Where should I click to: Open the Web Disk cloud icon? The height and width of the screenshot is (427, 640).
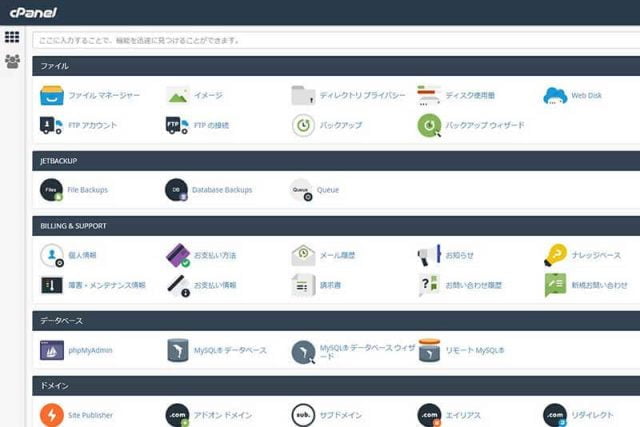[x=555, y=96]
